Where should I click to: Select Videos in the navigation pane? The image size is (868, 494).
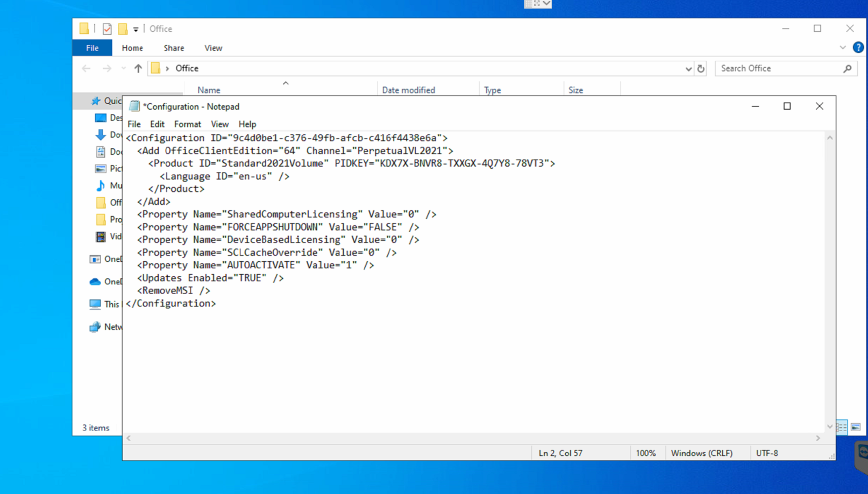(x=108, y=237)
